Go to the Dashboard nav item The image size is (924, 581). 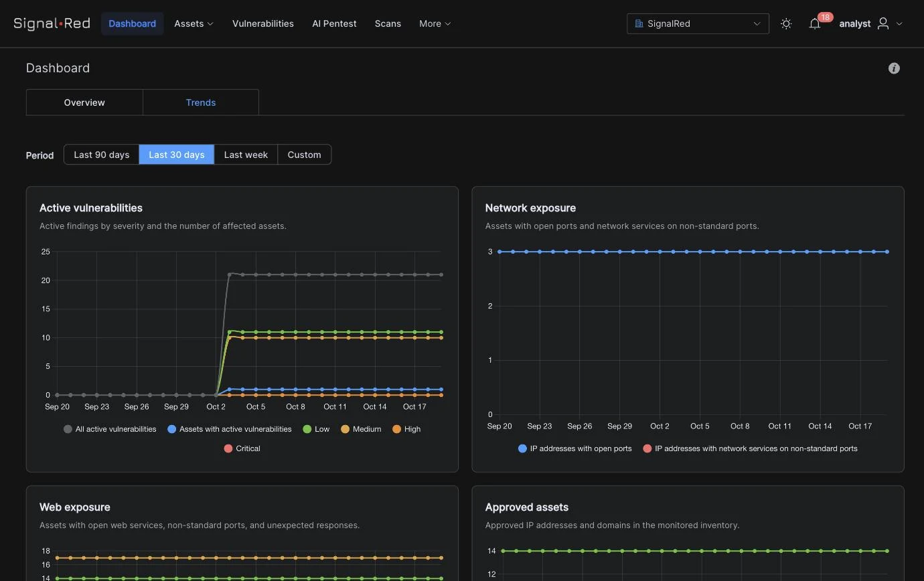coord(132,23)
